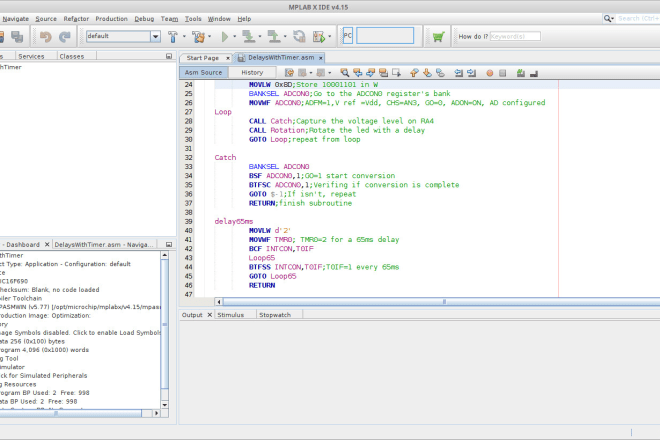Click Shift Line Right icon
Viewport: 660px width, 440px height.
(471, 73)
